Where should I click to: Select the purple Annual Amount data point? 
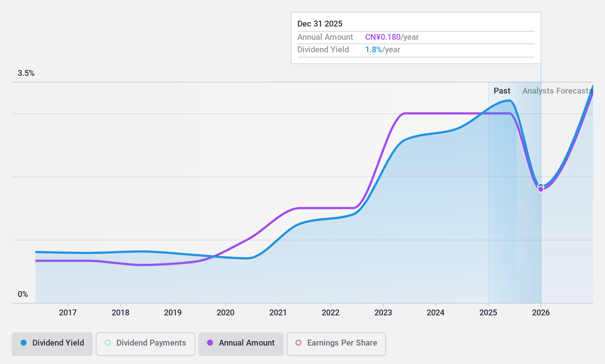click(x=541, y=189)
